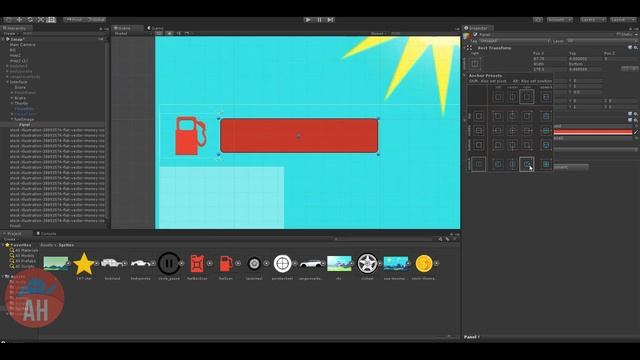Click the Pause button in the top toolbar
This screenshot has height=360, width=640.
[x=320, y=20]
